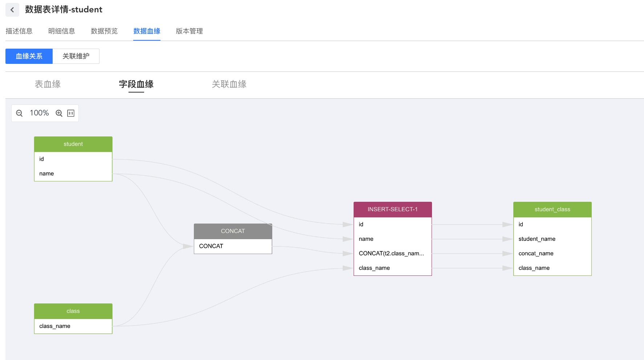Screen dimensions: 644x360
Task: Click the 数据表详情-student page title
Action: (64, 9)
